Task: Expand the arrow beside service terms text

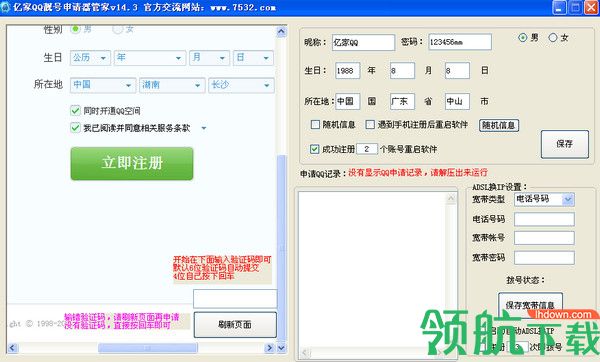Action: [204, 128]
